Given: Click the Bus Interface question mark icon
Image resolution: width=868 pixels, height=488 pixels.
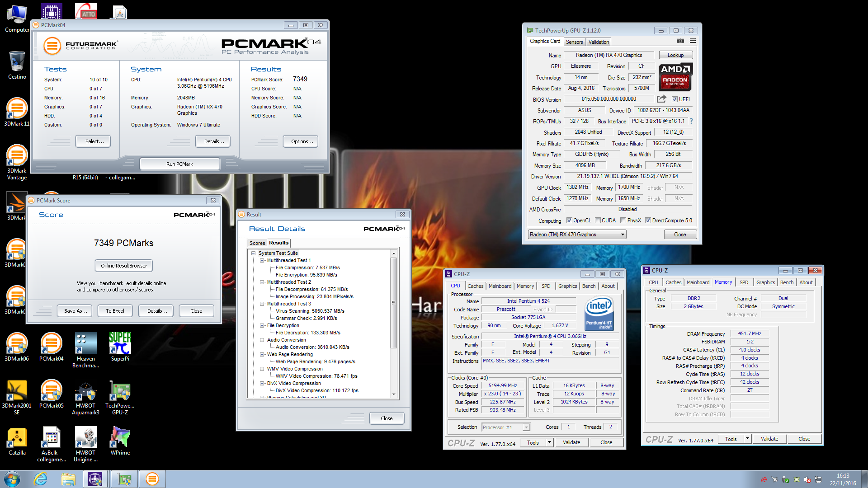Looking at the screenshot, I should pos(691,121).
